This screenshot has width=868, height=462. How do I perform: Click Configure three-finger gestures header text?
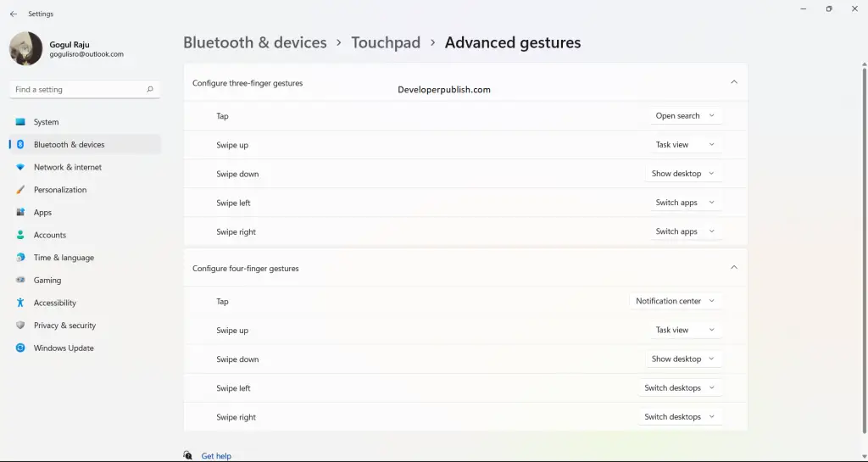[x=248, y=83]
